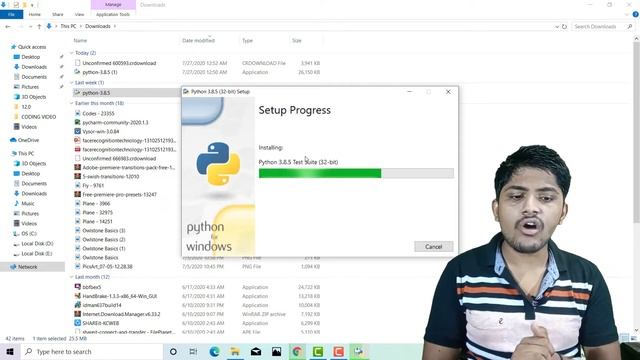Select Quick access in sidebar
Viewport: 640px width, 360px height.
click(32, 47)
